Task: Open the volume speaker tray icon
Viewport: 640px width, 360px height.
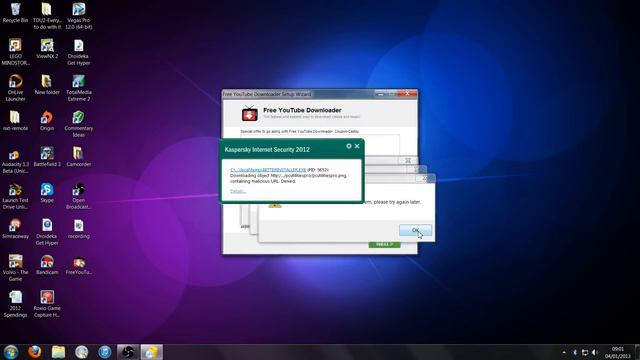Action: click(595, 352)
